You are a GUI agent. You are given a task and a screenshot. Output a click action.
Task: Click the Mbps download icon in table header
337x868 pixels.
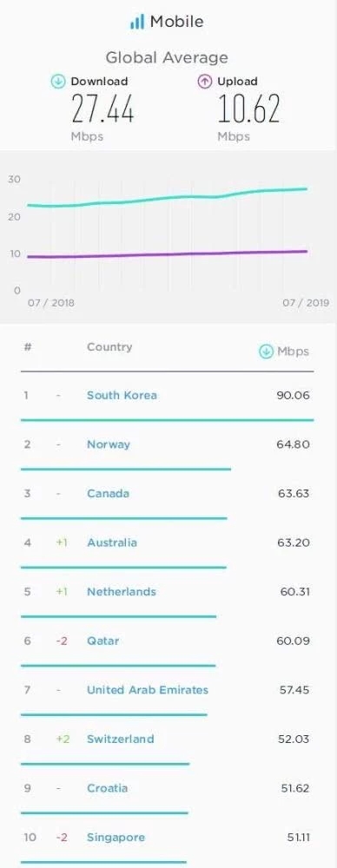pos(266,351)
